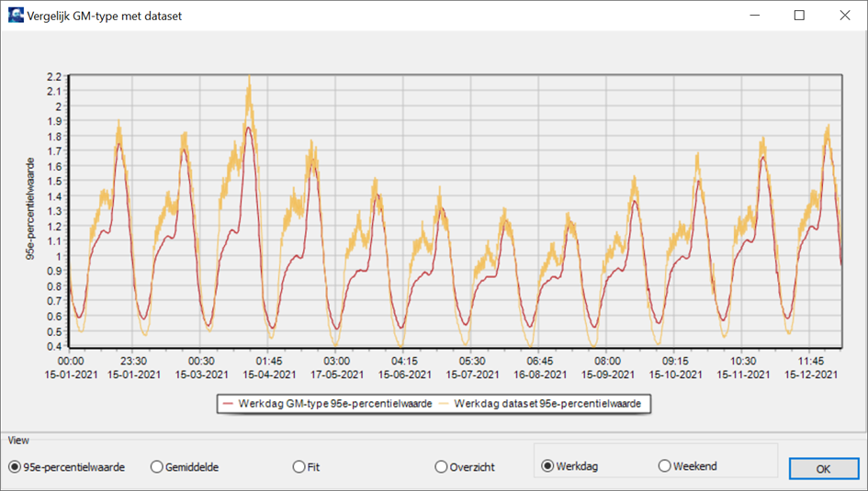Click the yellow line swatch in the legend

[x=445, y=404]
